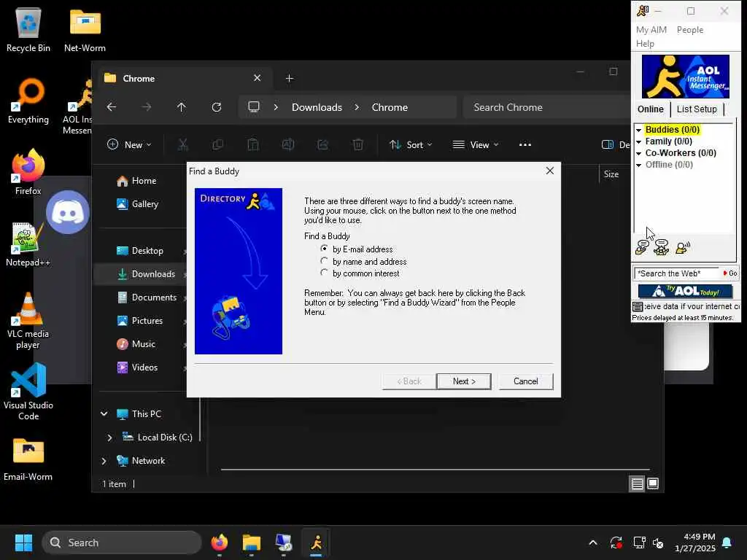Go up one folder in Explorer
Screen dimensions: 747x560
click(x=181, y=107)
